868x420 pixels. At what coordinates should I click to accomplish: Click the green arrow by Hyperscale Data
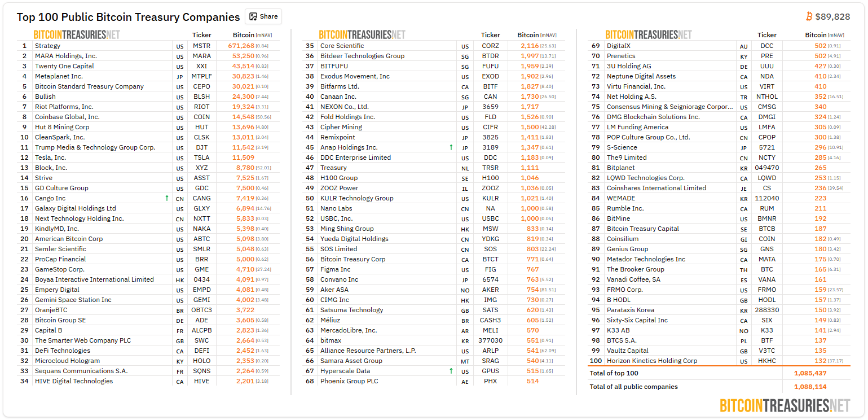coord(451,371)
